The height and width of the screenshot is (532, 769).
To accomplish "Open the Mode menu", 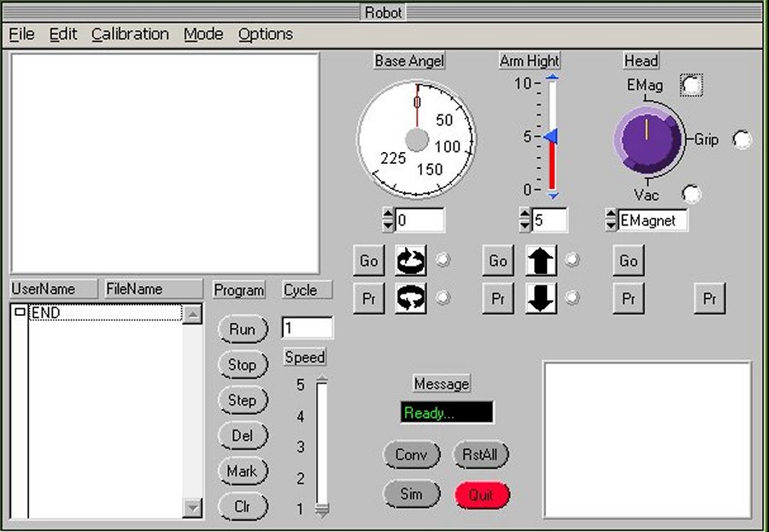I will click(x=203, y=34).
